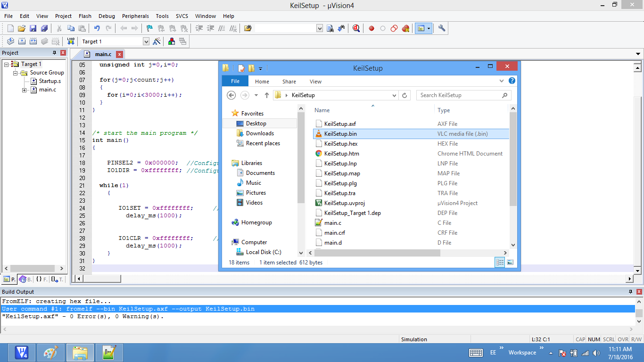Click the Save All toolbar icon
Screen dimensions: 644x362
44,28
